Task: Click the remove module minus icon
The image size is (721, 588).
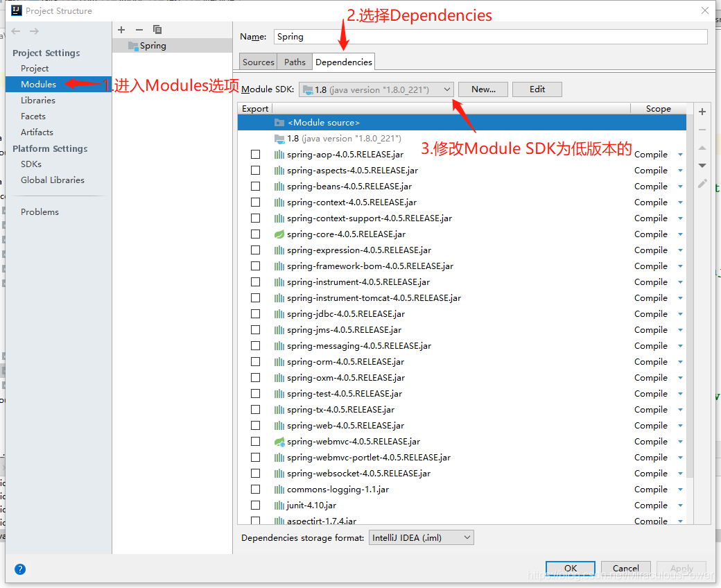Action: tap(139, 30)
